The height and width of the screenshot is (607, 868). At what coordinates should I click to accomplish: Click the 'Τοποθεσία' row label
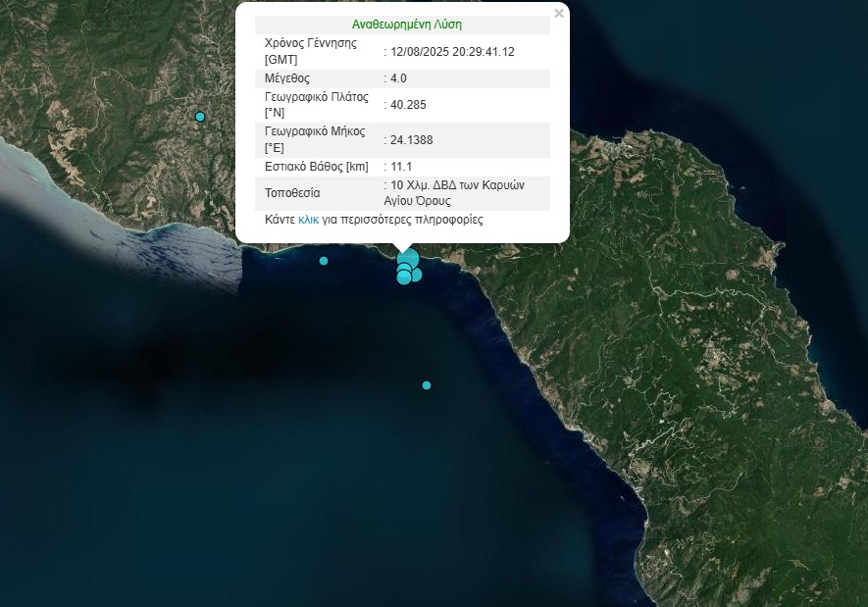pyautogui.click(x=292, y=193)
